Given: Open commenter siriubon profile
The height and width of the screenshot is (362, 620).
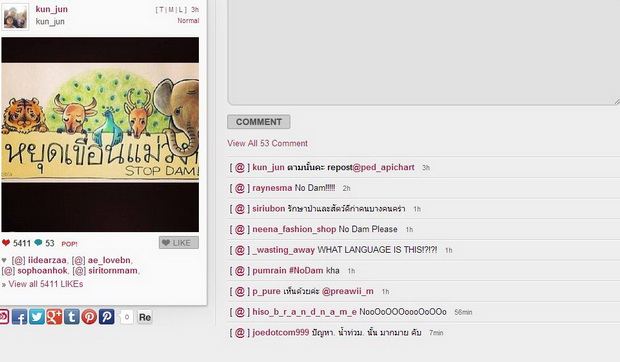Looking at the screenshot, I should (268, 209).
